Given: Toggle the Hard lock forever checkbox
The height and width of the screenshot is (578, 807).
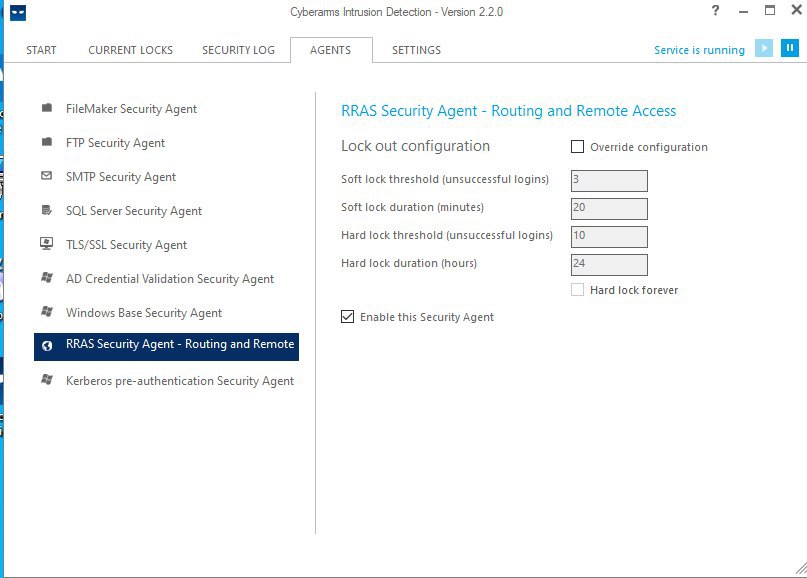Looking at the screenshot, I should pos(577,290).
